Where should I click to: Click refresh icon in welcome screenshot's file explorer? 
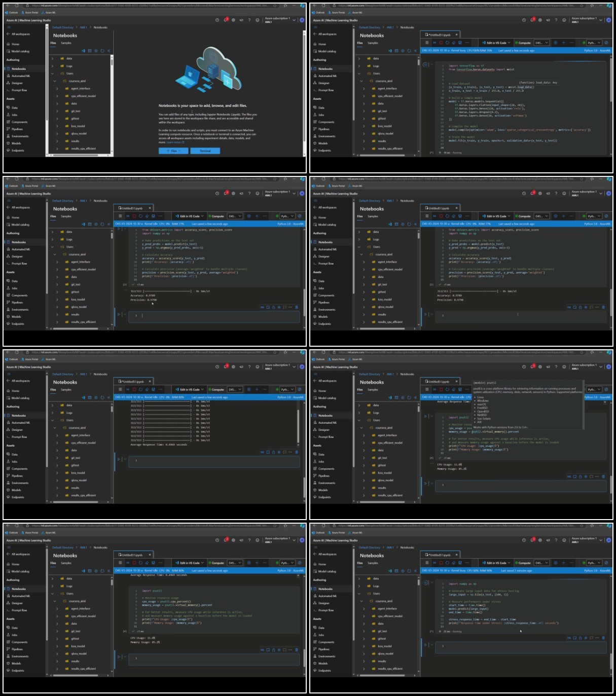coord(102,51)
